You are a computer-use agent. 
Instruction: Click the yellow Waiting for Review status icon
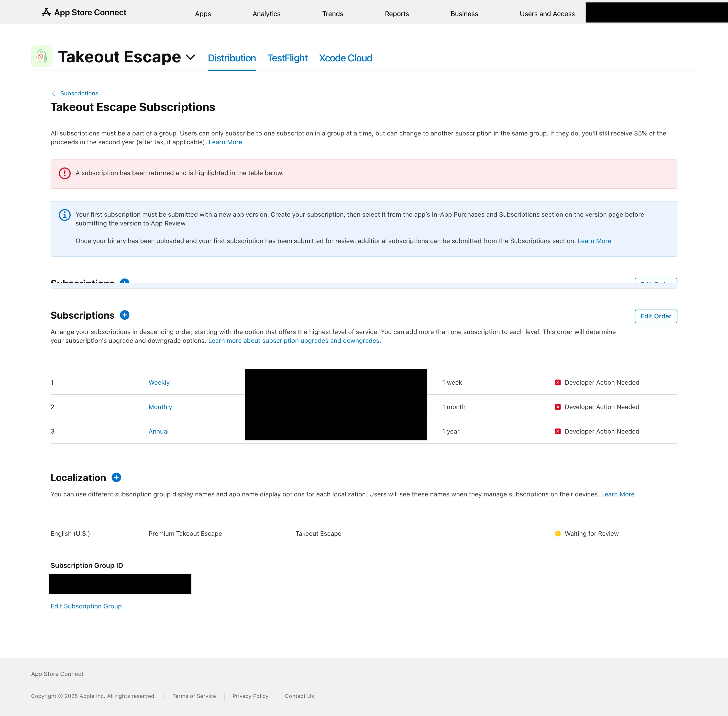coord(558,534)
